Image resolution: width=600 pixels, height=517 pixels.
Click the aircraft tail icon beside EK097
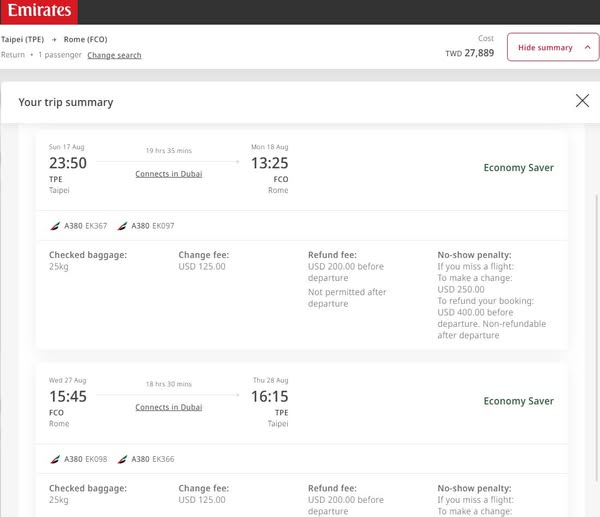click(x=122, y=227)
